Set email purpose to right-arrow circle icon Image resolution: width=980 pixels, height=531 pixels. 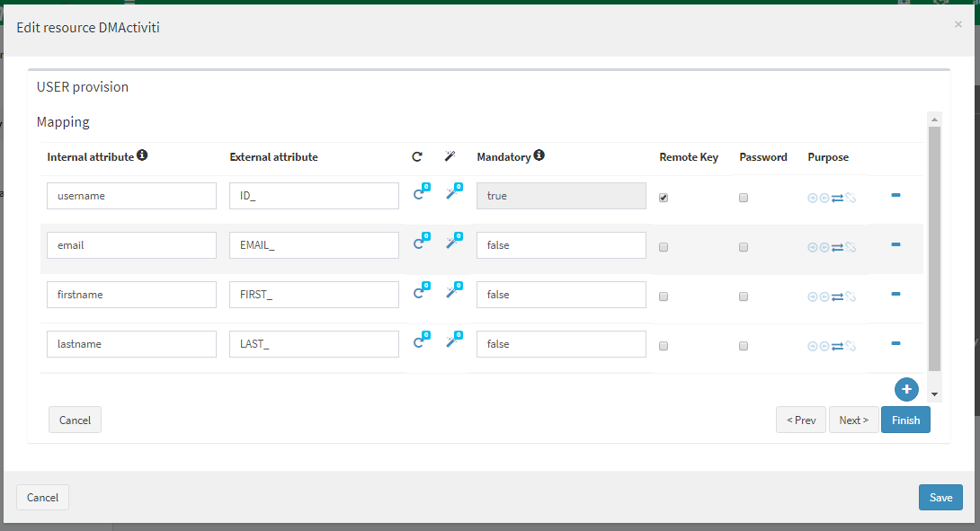click(813, 247)
